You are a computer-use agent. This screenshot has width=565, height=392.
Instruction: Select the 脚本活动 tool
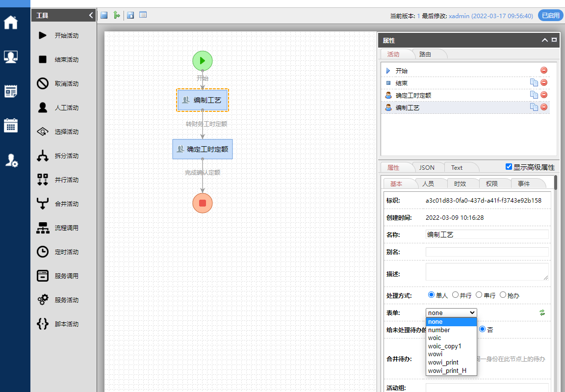click(x=58, y=324)
